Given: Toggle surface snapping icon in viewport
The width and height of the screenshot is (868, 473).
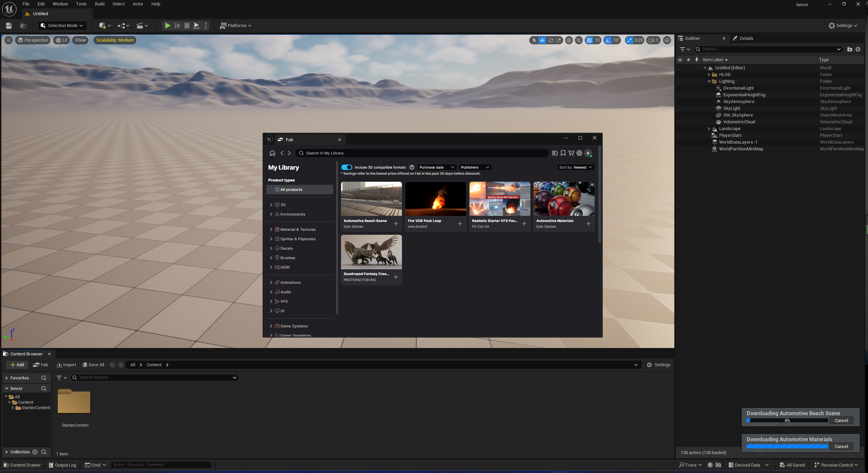Looking at the screenshot, I should pyautogui.click(x=579, y=40).
